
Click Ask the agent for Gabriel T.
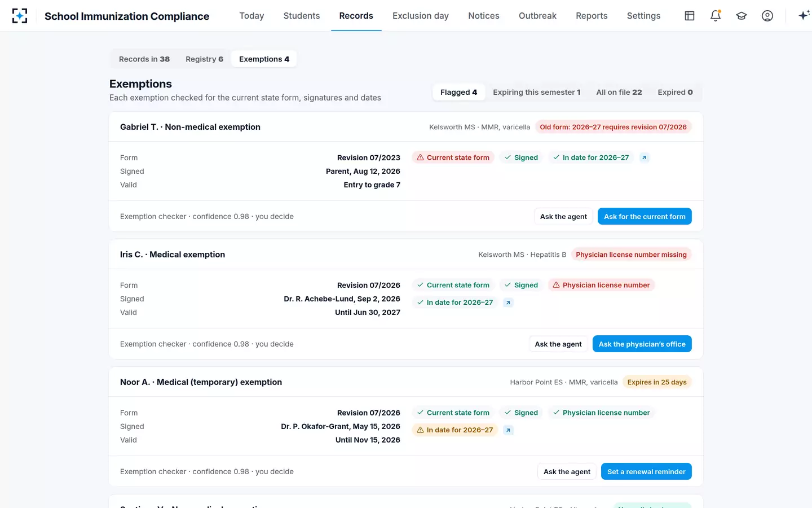563,217
